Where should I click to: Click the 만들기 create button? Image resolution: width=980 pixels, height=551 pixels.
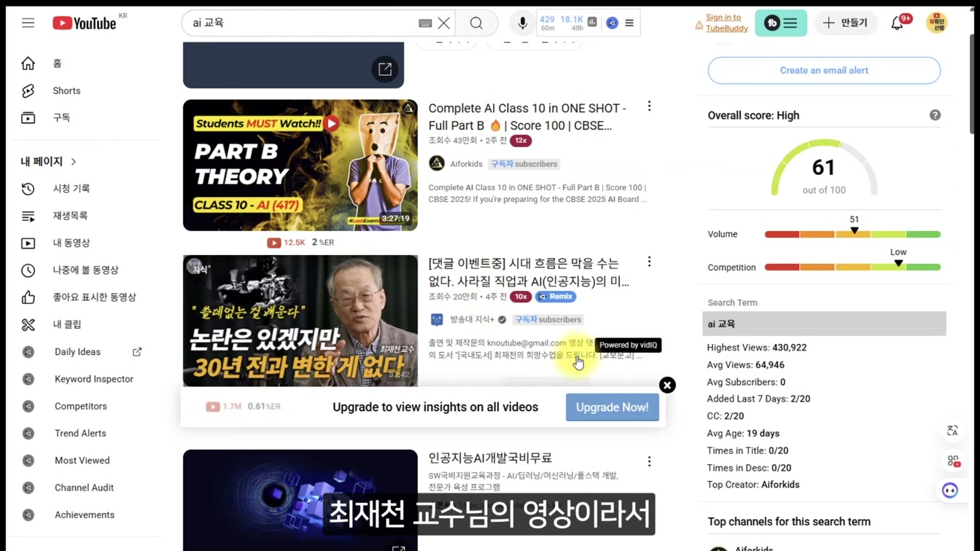pos(846,23)
